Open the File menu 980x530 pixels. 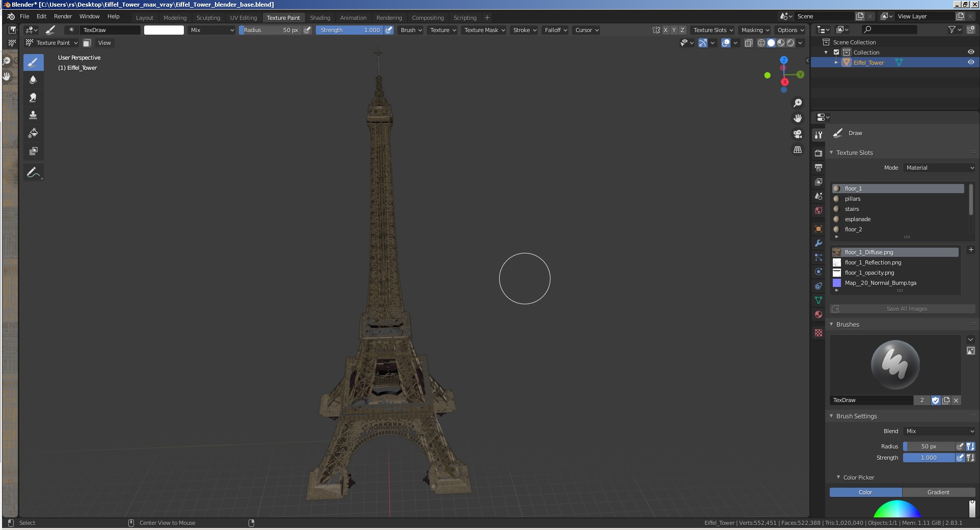24,16
